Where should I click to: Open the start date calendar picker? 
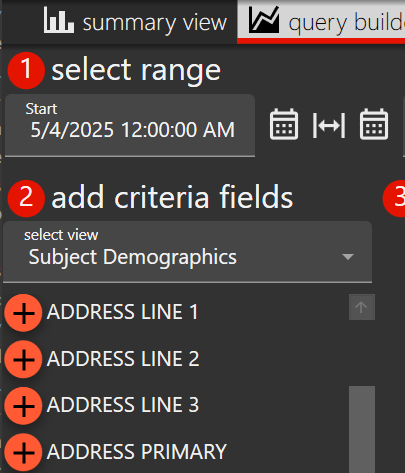click(x=284, y=124)
